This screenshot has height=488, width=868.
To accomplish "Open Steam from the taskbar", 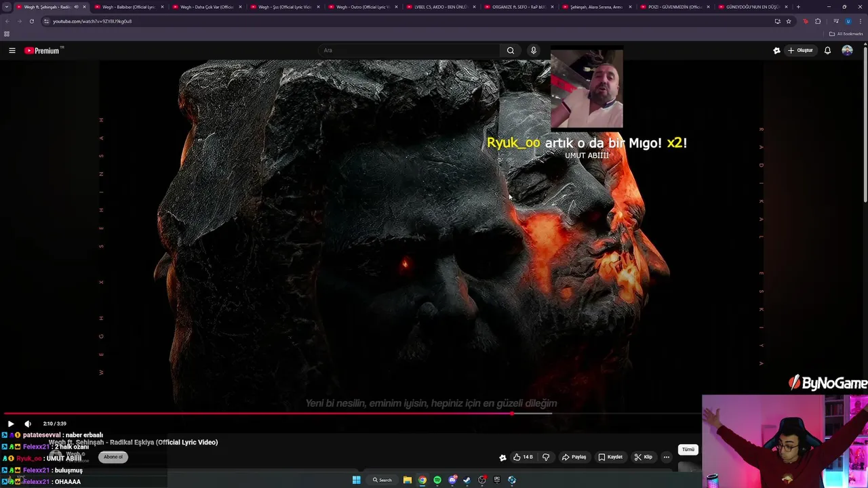I will click(x=467, y=480).
